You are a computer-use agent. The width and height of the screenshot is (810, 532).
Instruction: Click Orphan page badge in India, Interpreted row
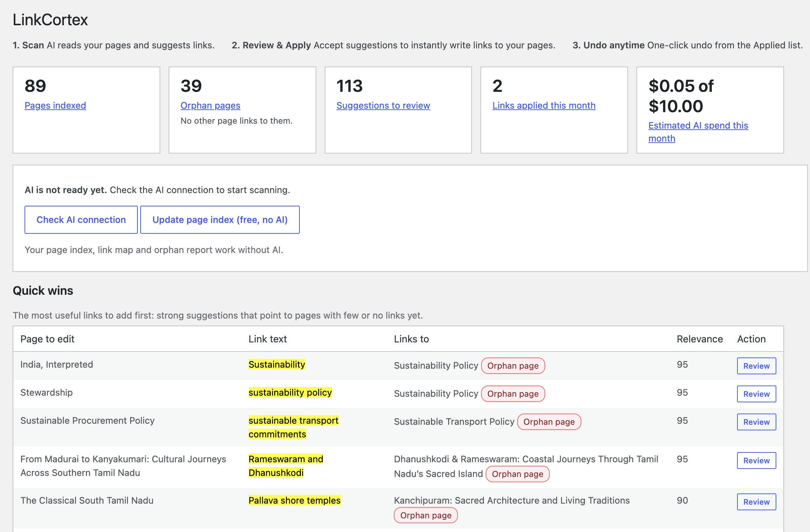513,366
